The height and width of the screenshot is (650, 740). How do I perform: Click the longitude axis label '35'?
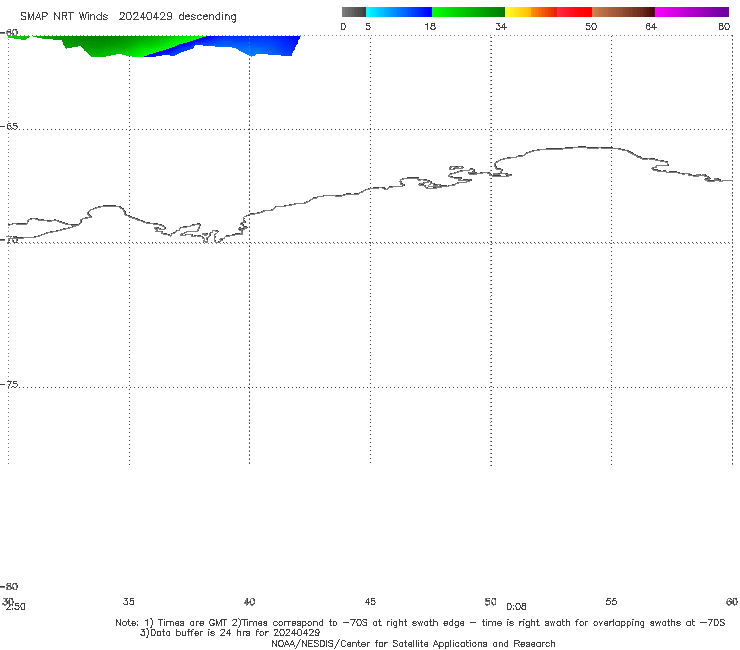[x=128, y=601]
